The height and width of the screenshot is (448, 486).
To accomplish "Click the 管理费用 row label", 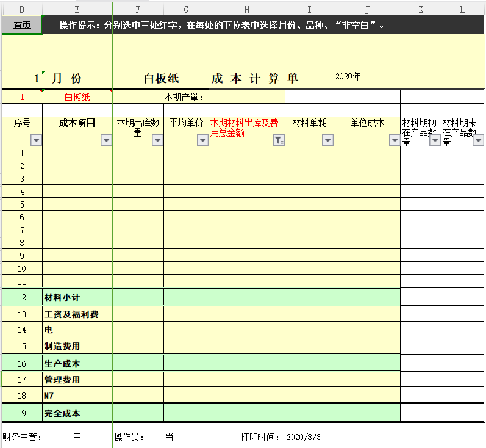I will (62, 380).
